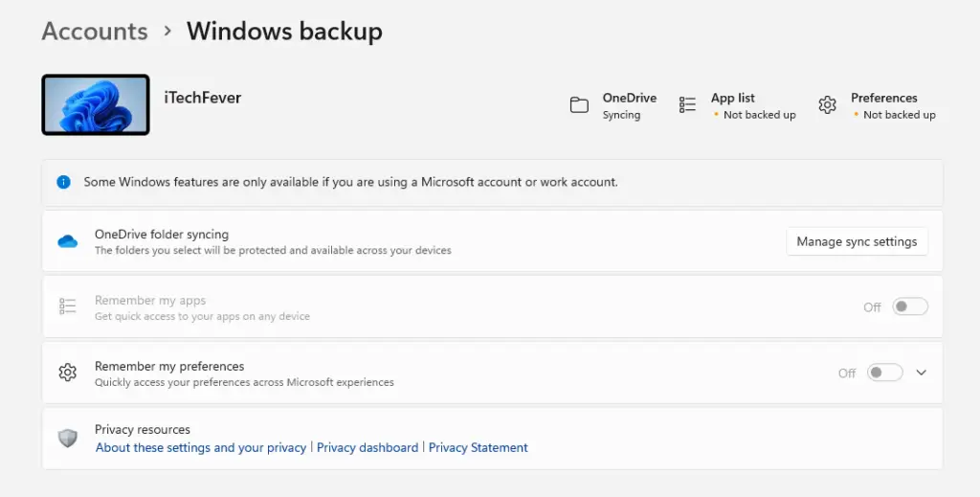Image resolution: width=980 pixels, height=497 pixels.
Task: Click the iTechFever account name
Action: 203,98
